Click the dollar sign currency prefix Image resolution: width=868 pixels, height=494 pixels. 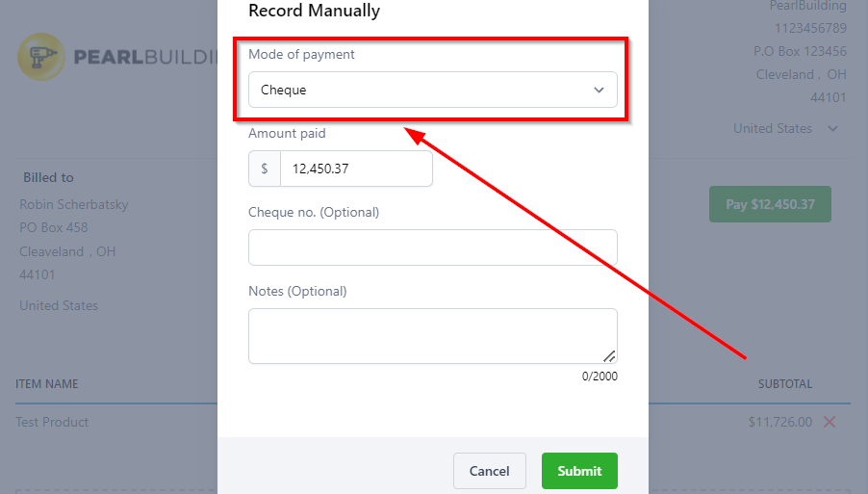pyautogui.click(x=265, y=169)
